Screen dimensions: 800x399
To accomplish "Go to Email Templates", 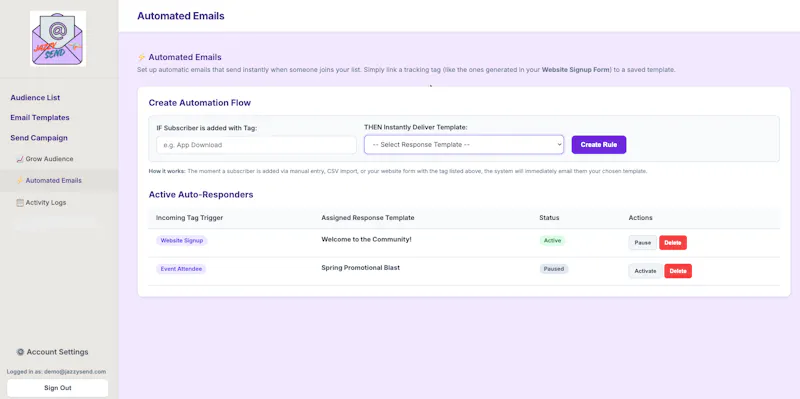I will pos(40,117).
